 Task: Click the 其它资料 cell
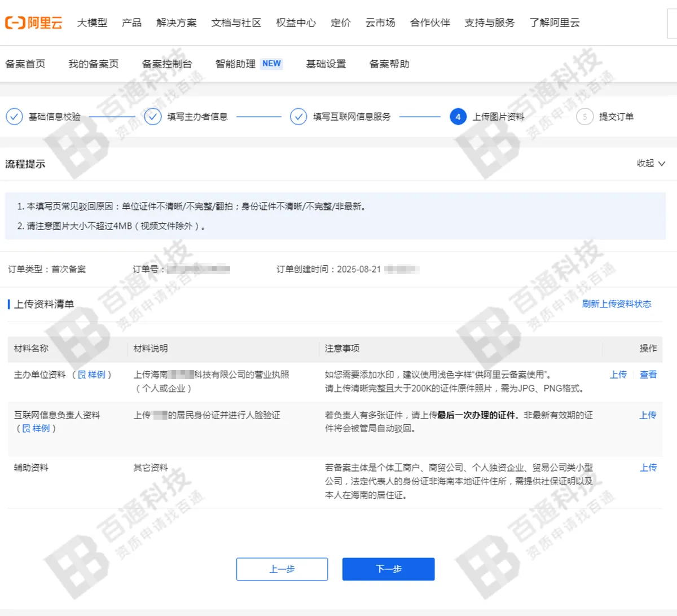(x=151, y=468)
